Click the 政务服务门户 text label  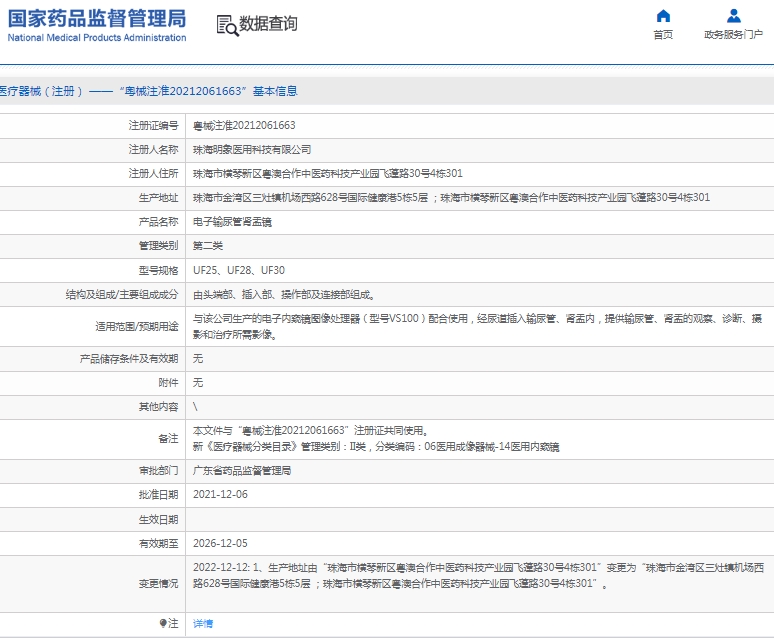coord(734,35)
